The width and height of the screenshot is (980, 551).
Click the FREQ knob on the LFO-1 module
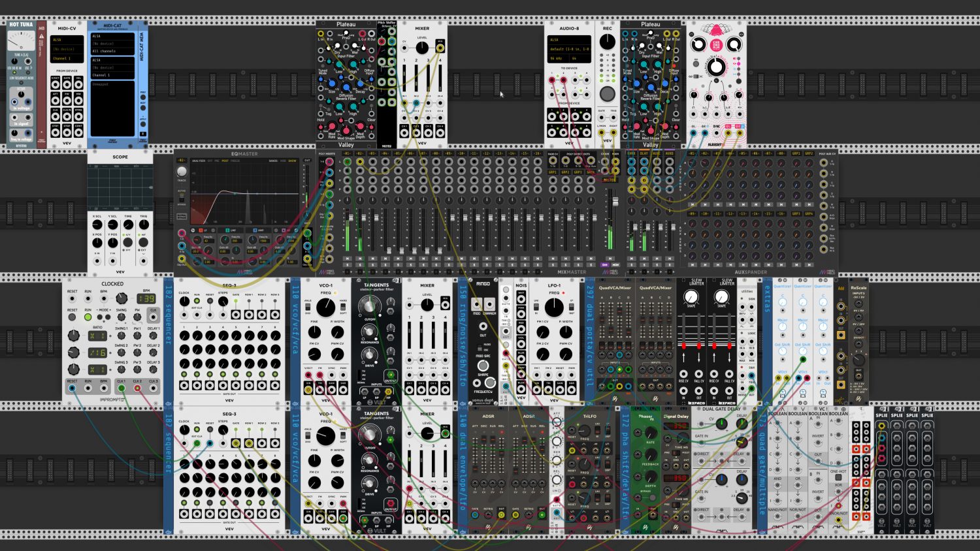point(554,307)
